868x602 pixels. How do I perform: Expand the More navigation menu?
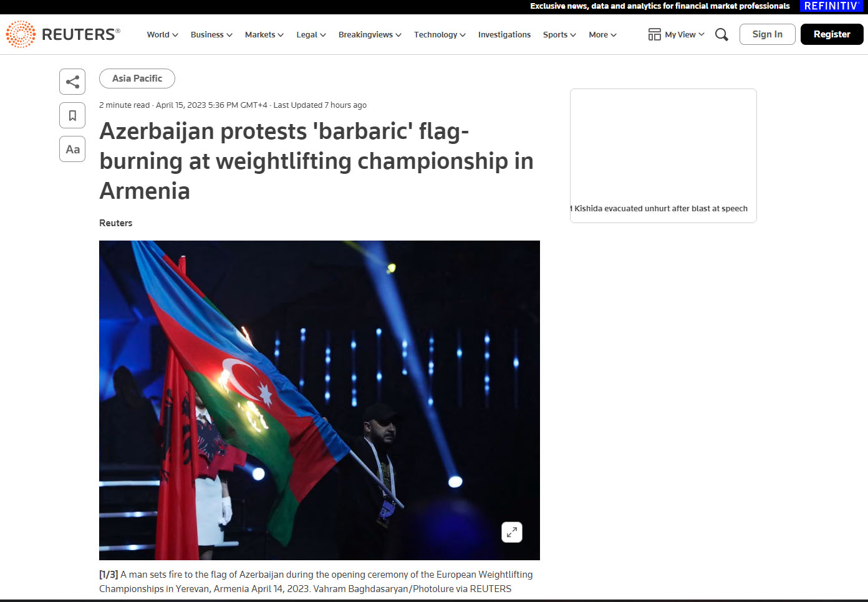coord(602,35)
